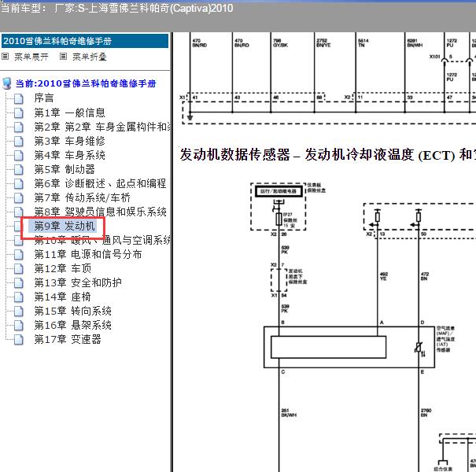
Task: Click wire label 2760 BN
Action: pos(426,413)
